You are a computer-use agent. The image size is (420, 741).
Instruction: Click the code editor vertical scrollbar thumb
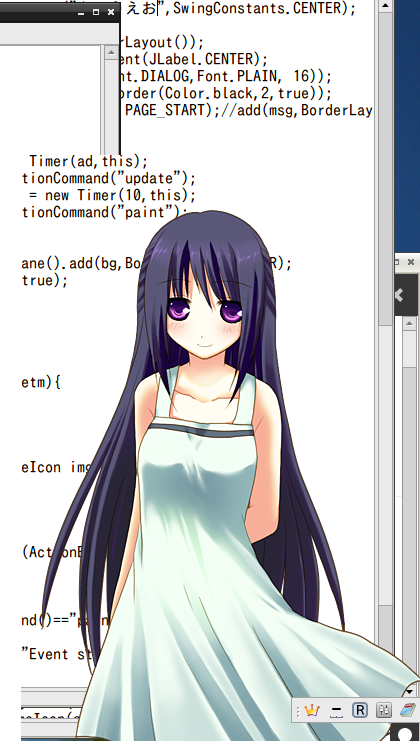(x=385, y=168)
